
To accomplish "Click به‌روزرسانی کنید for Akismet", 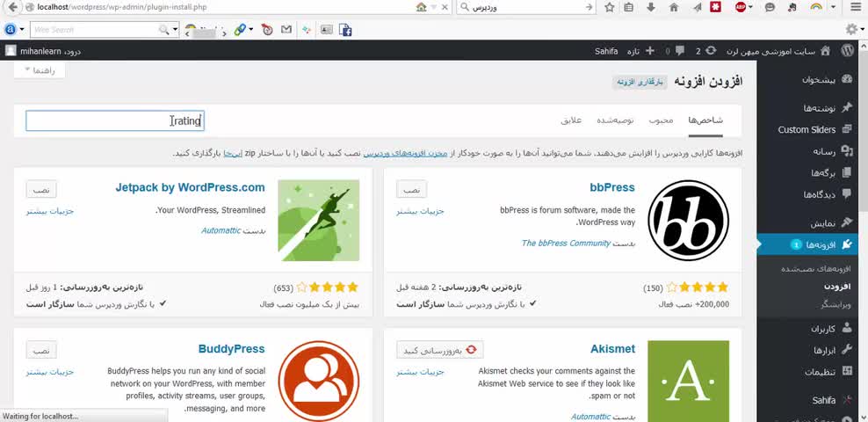I will [440, 350].
